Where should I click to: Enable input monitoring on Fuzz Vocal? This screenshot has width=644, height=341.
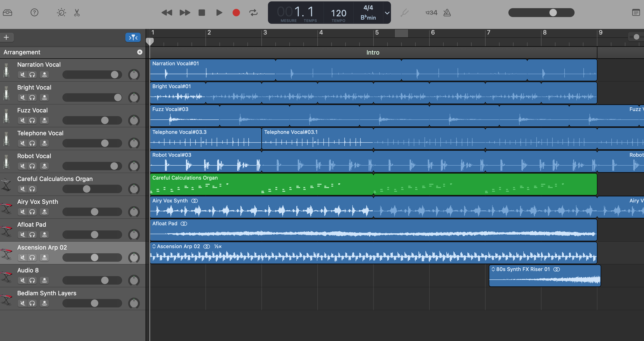point(44,120)
